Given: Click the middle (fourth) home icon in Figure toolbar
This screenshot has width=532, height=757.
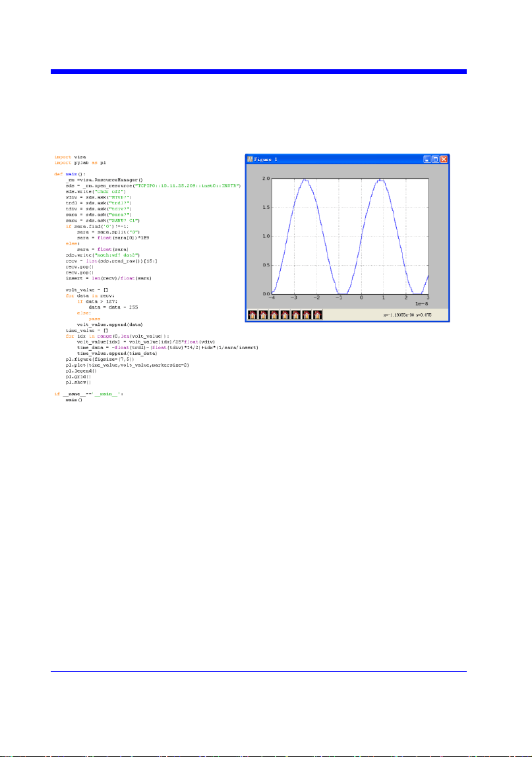Looking at the screenshot, I should [285, 315].
